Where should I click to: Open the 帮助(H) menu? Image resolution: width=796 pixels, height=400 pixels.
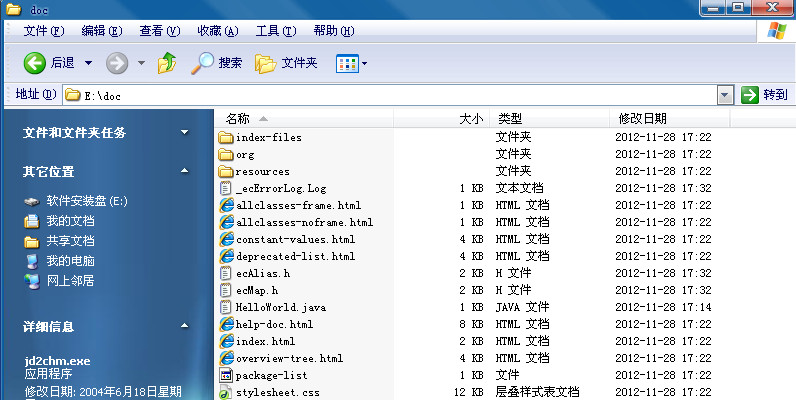pos(334,31)
